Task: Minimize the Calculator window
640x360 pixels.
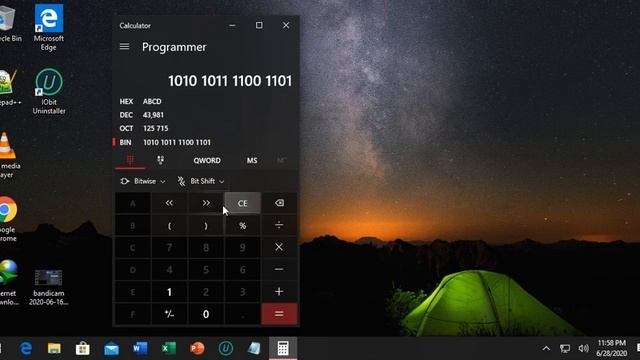Action: tap(232, 25)
